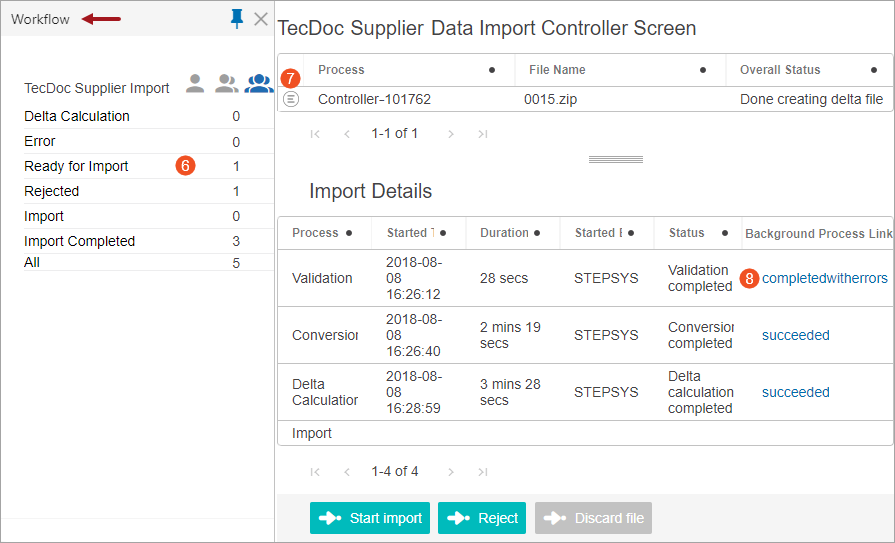The width and height of the screenshot is (895, 543).
Task: Click the Background Process Link header
Action: tap(819, 234)
